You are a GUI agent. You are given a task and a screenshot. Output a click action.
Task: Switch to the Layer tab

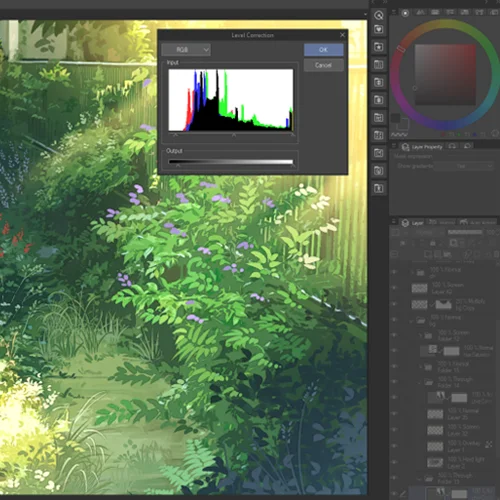point(412,223)
